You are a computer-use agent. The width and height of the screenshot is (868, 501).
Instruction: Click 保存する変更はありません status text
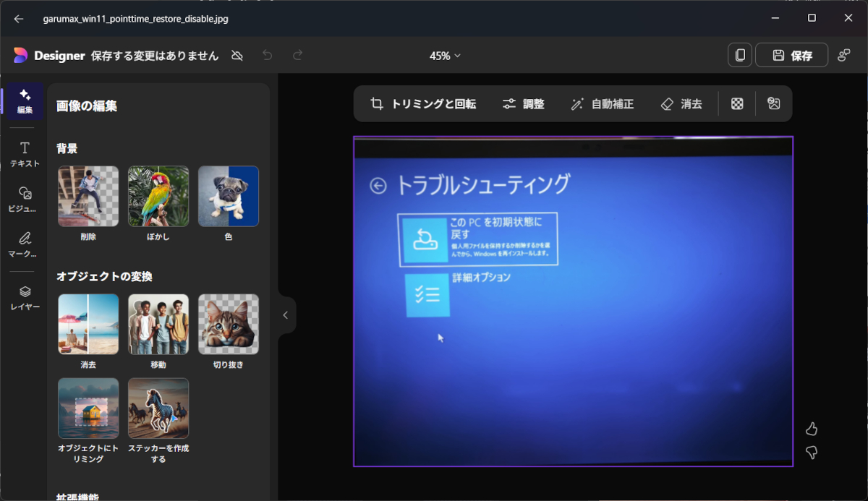[155, 56]
